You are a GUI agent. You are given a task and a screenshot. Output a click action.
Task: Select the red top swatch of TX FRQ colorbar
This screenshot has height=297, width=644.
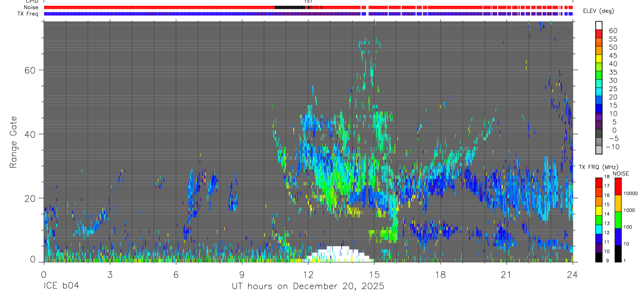tap(599, 182)
